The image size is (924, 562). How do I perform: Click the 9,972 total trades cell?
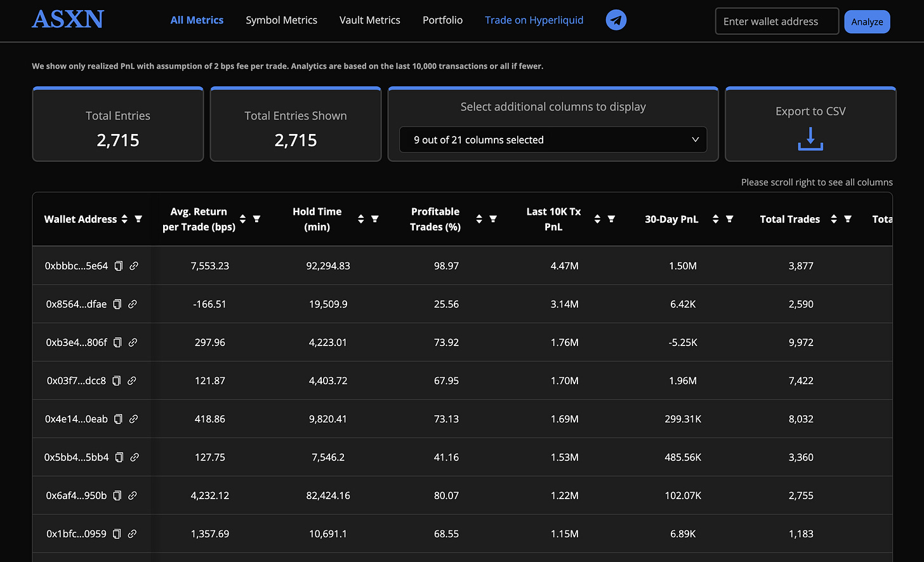(801, 342)
